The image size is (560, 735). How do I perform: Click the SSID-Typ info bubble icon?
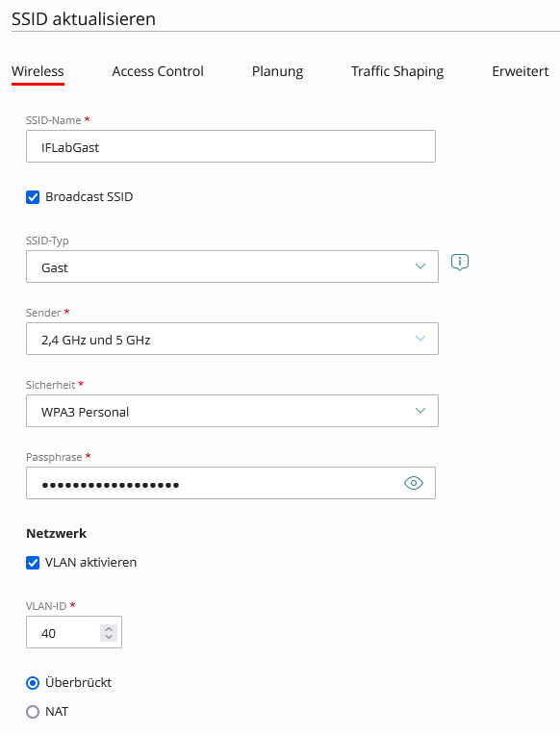pyautogui.click(x=460, y=262)
